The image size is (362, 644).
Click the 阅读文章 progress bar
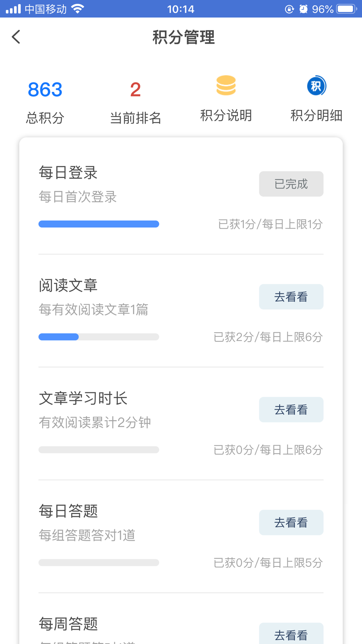coord(99,337)
